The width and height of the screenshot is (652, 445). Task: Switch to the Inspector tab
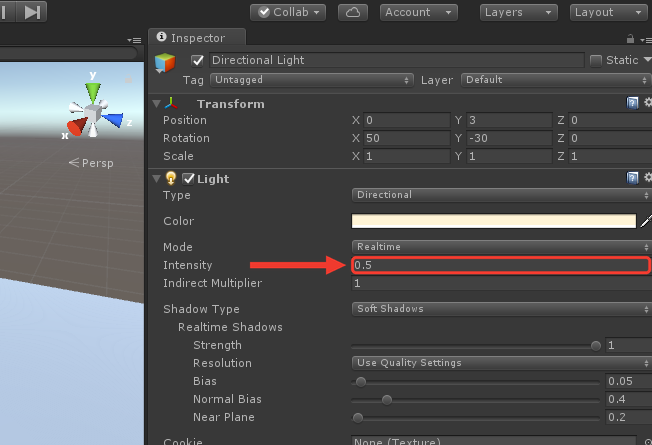[197, 37]
